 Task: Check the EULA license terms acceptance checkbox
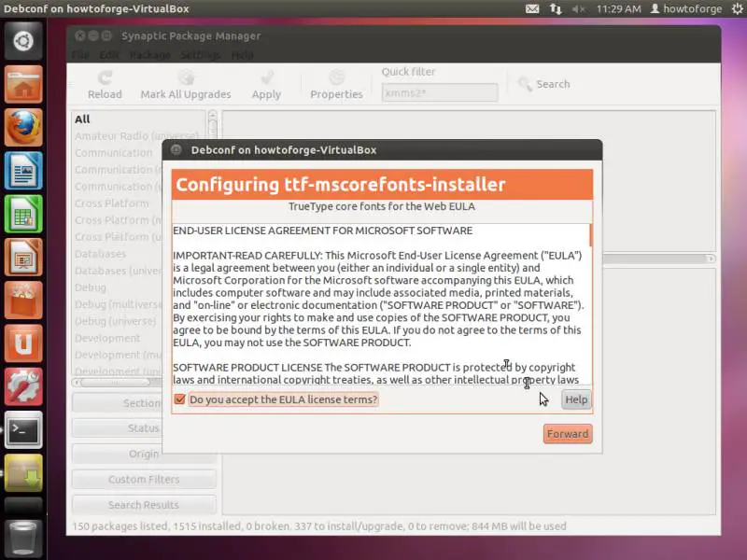click(x=180, y=399)
